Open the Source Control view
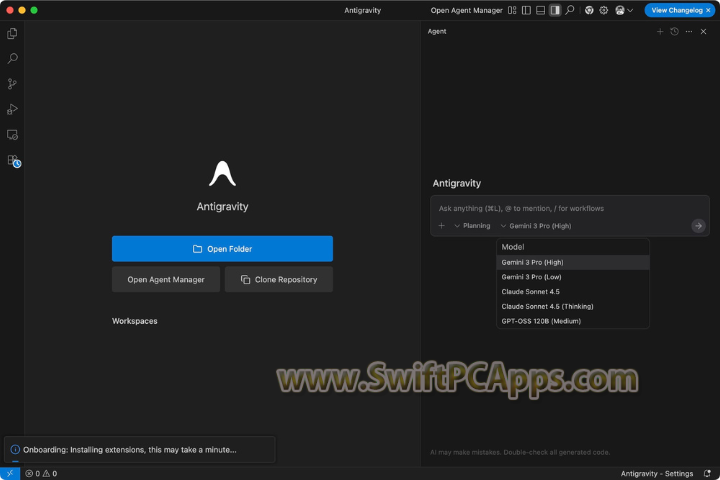Image resolution: width=720 pixels, height=480 pixels. (12, 84)
